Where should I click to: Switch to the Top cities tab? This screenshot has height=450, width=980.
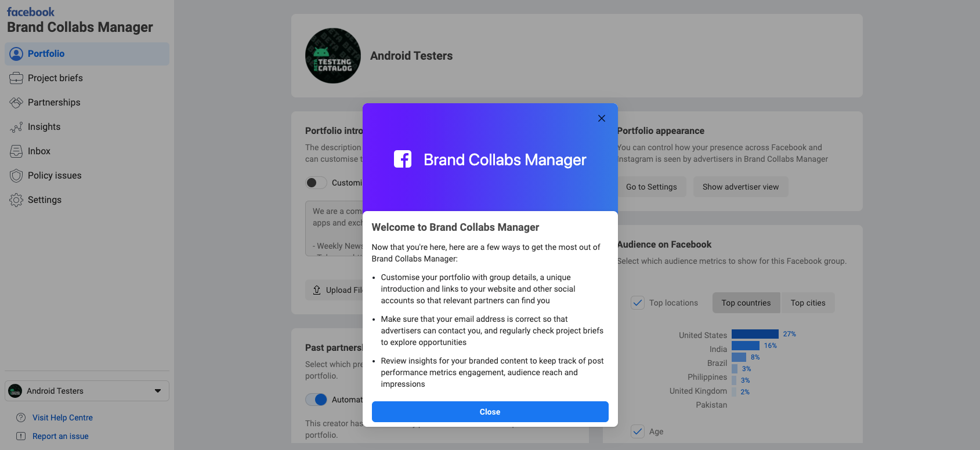tap(808, 303)
